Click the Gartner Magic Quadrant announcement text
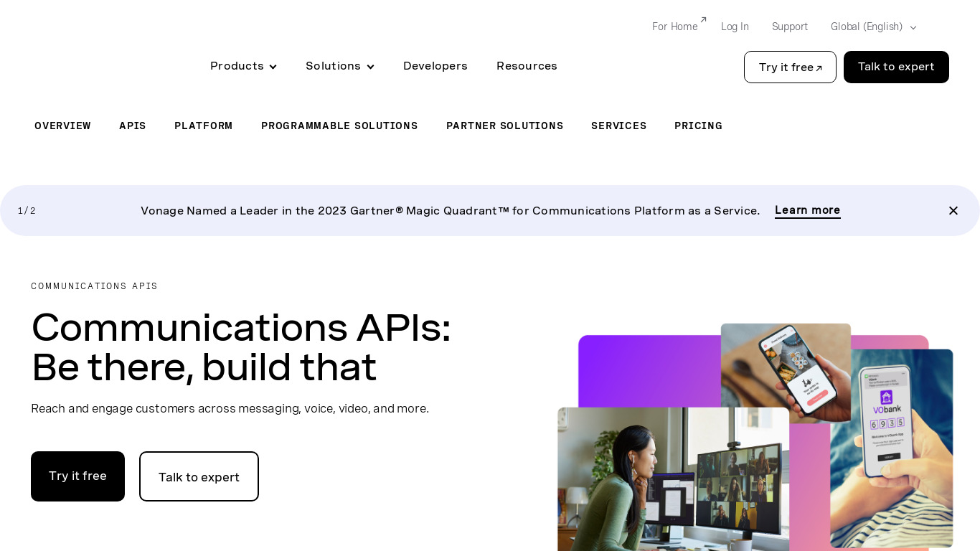 450,211
